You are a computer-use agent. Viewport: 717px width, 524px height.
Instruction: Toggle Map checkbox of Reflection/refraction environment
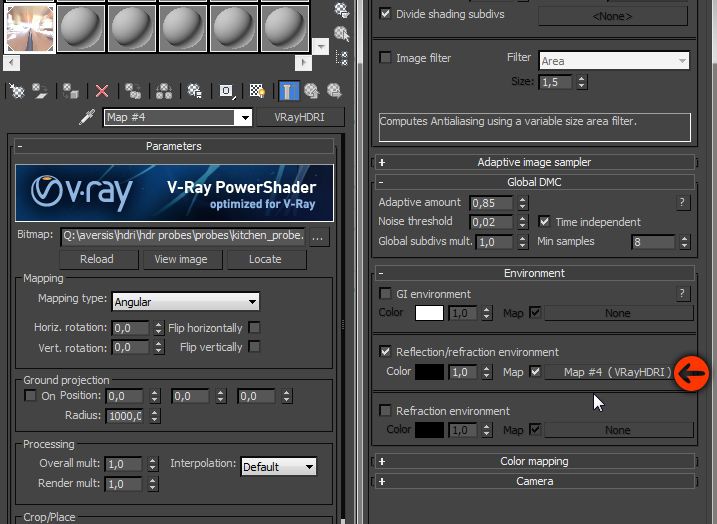[x=535, y=371]
